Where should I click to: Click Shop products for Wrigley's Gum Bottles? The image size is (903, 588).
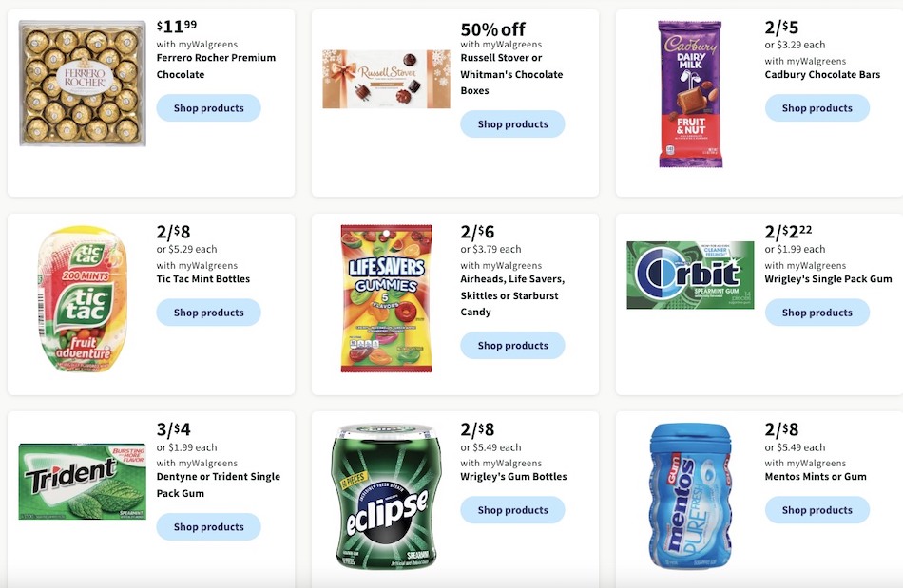(512, 509)
